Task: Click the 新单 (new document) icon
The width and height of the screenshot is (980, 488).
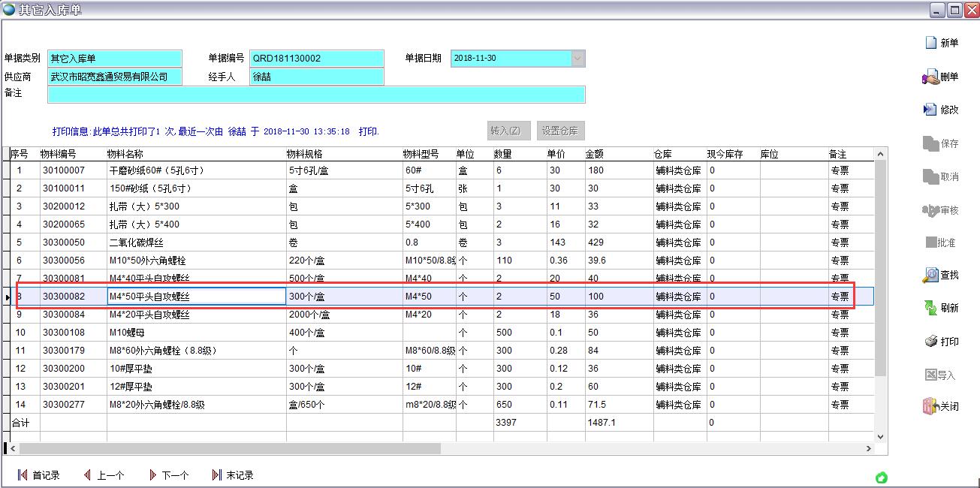Action: click(930, 43)
